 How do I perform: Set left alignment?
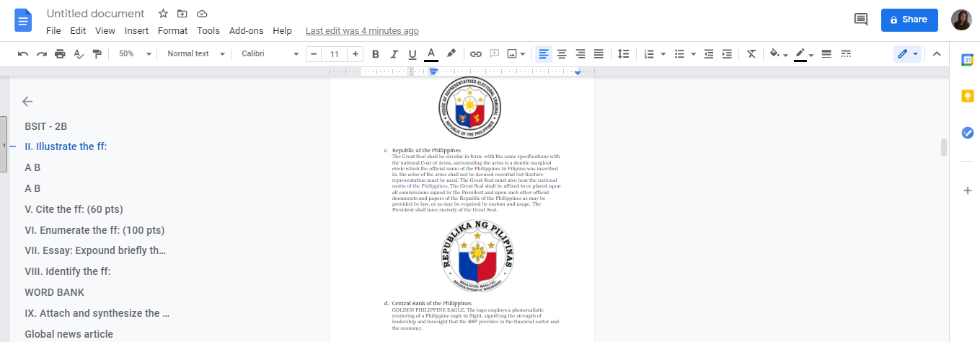[x=544, y=54]
